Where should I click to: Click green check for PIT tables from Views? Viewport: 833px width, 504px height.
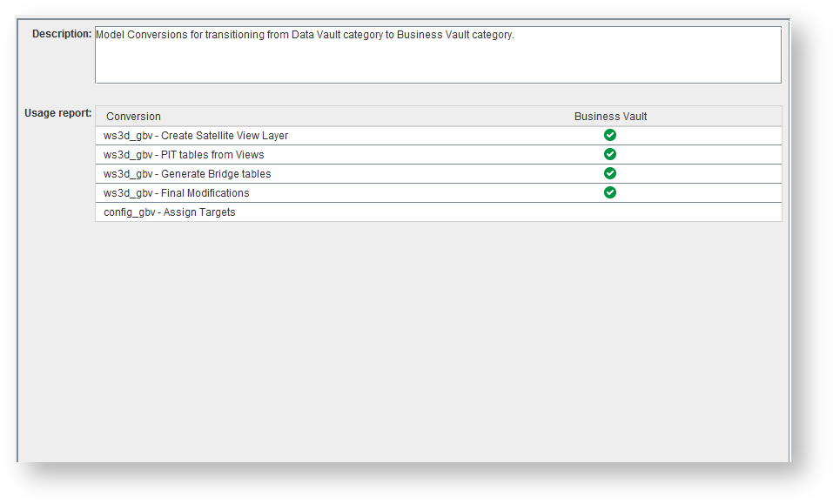click(x=610, y=154)
